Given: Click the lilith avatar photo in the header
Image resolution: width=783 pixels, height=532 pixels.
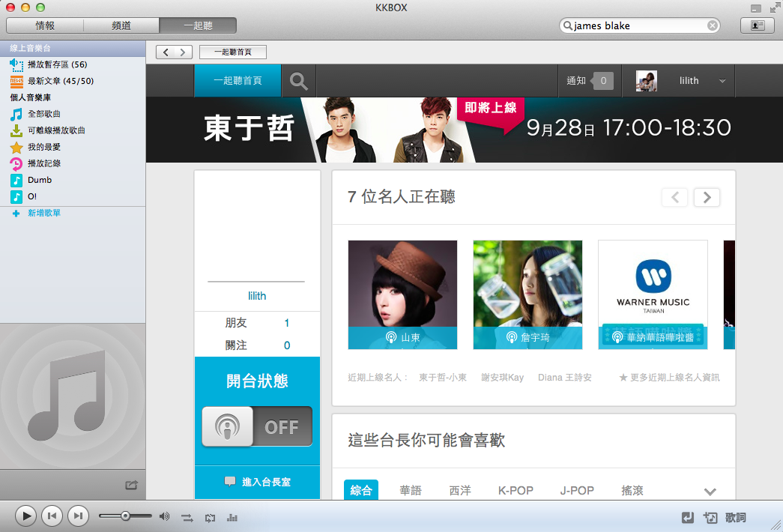Looking at the screenshot, I should [x=647, y=80].
